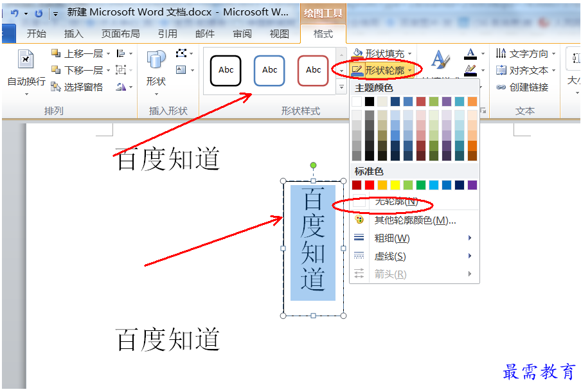Click the edit shape icon
The width and height of the screenshot is (581, 392).
click(181, 53)
